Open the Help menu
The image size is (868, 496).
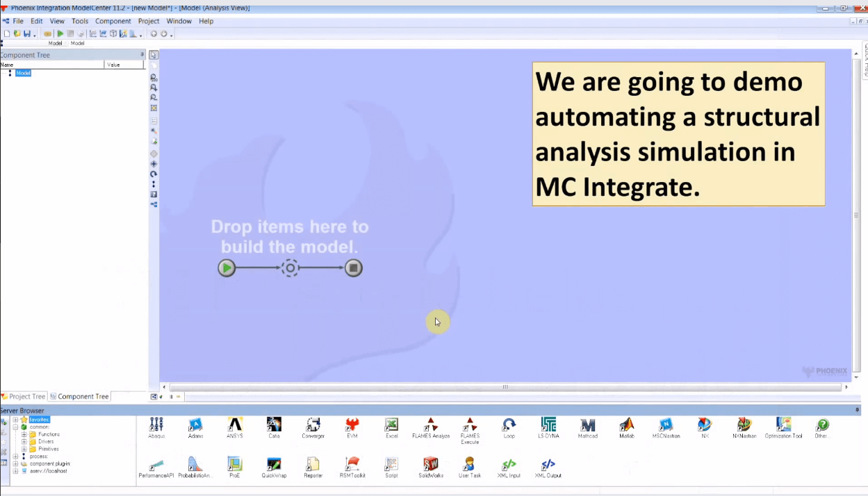pos(206,22)
